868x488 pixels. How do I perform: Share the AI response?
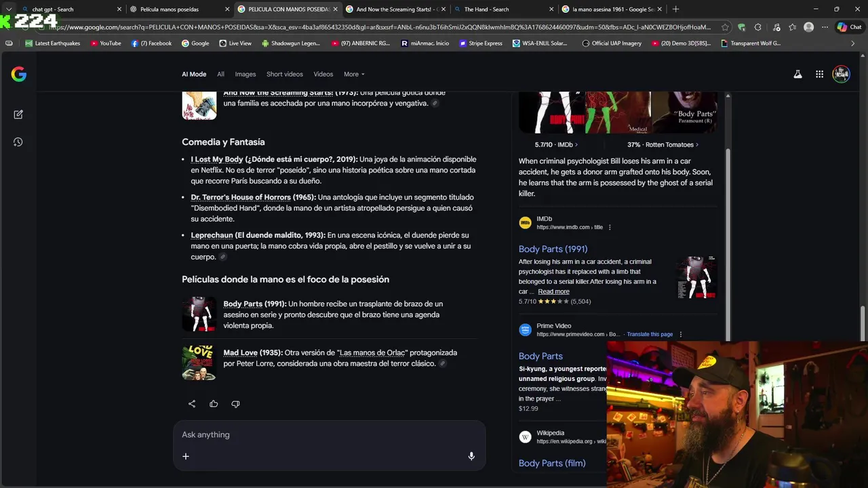(192, 403)
